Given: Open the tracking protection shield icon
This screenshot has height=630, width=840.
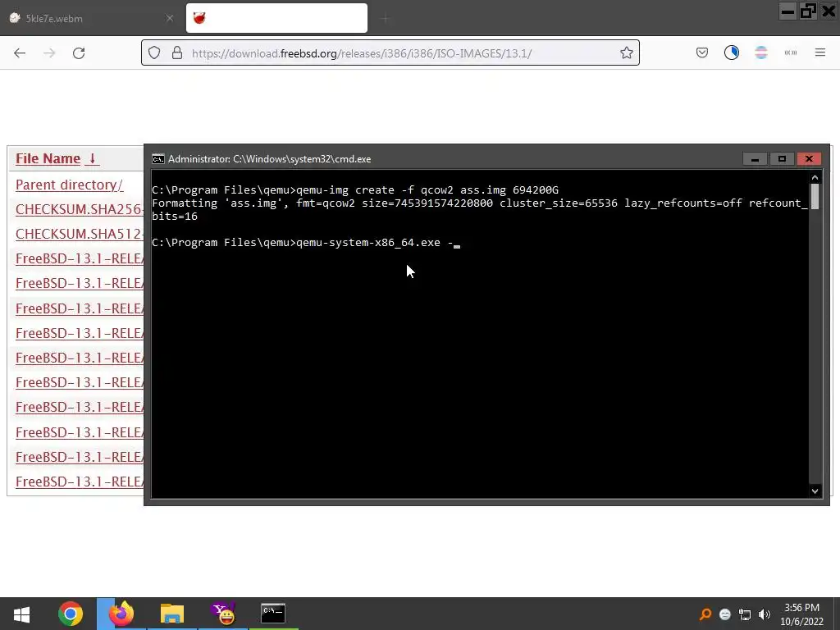Looking at the screenshot, I should [154, 52].
